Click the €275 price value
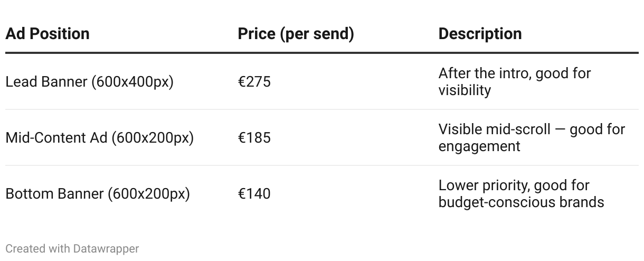644x261 pixels. click(254, 82)
